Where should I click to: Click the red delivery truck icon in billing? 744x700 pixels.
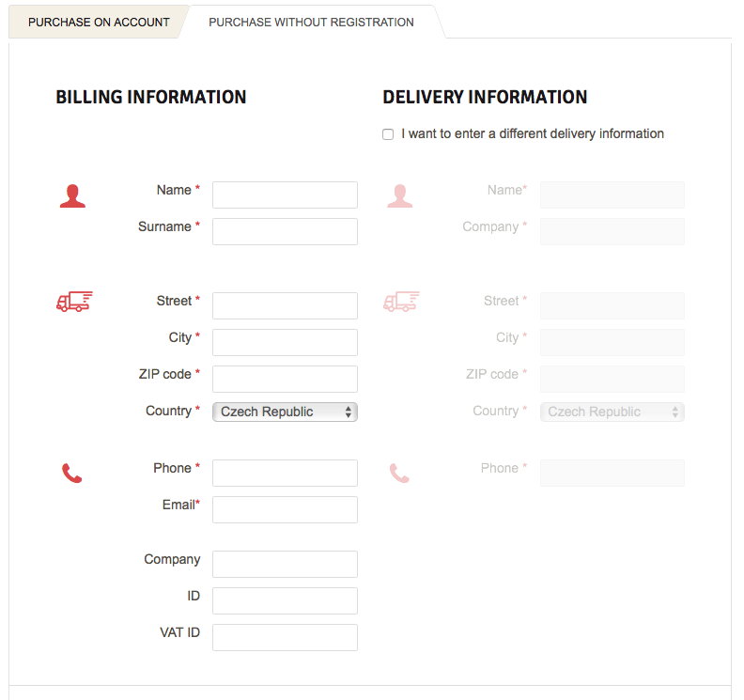point(74,302)
